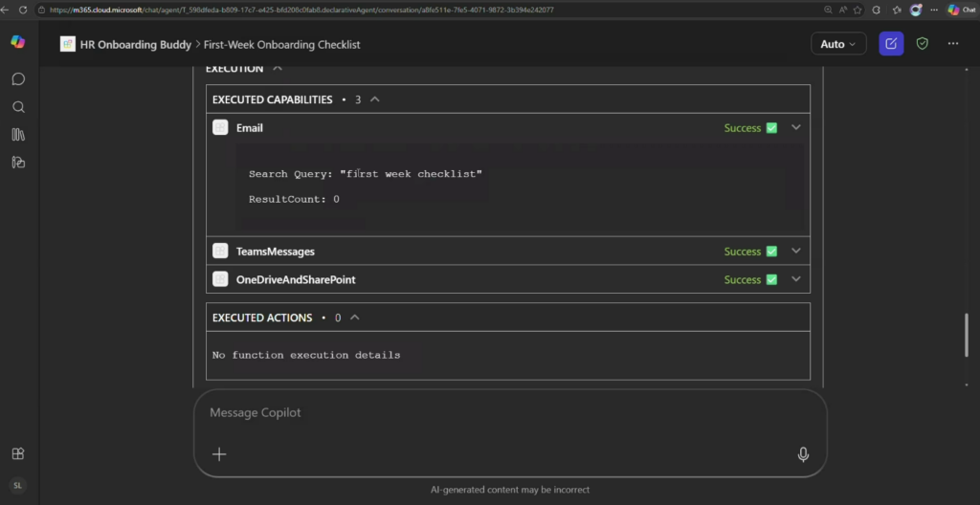Screen dimensions: 980x505
Task: Expand the OneDriveAndSharePoint capability row
Action: [795, 279]
